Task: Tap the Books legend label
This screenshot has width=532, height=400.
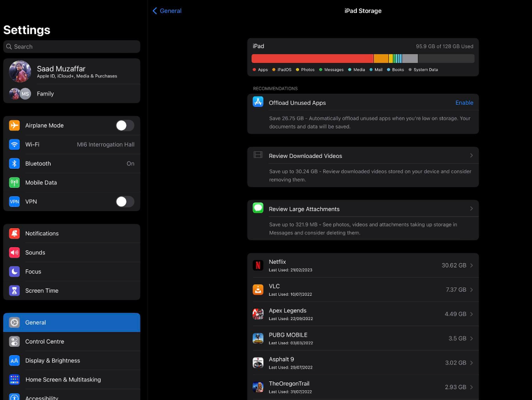Action: 398,70
